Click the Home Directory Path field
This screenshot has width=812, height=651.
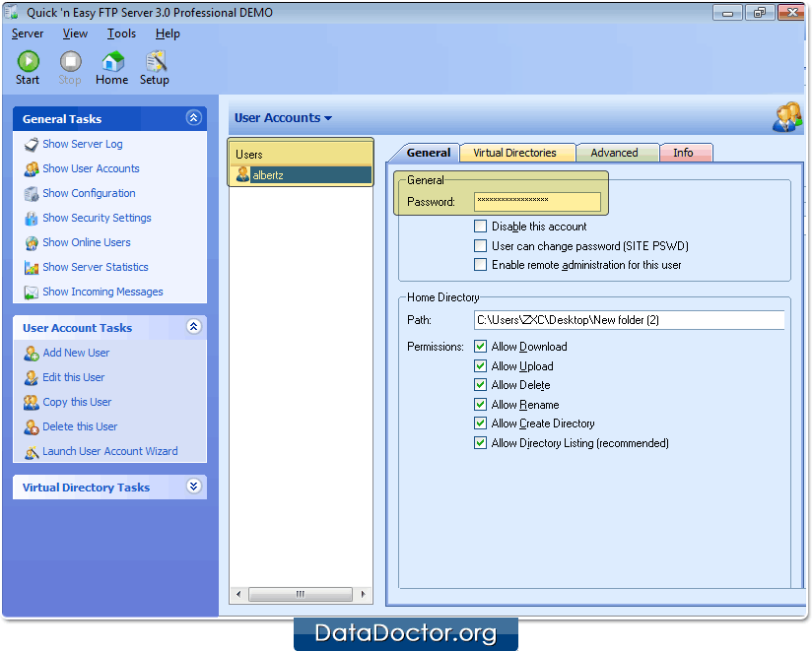point(629,320)
